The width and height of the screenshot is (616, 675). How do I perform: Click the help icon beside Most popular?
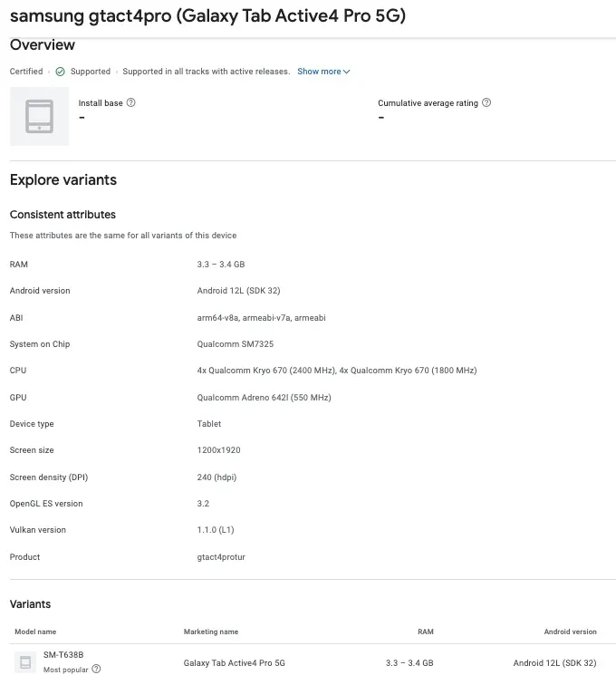97,670
